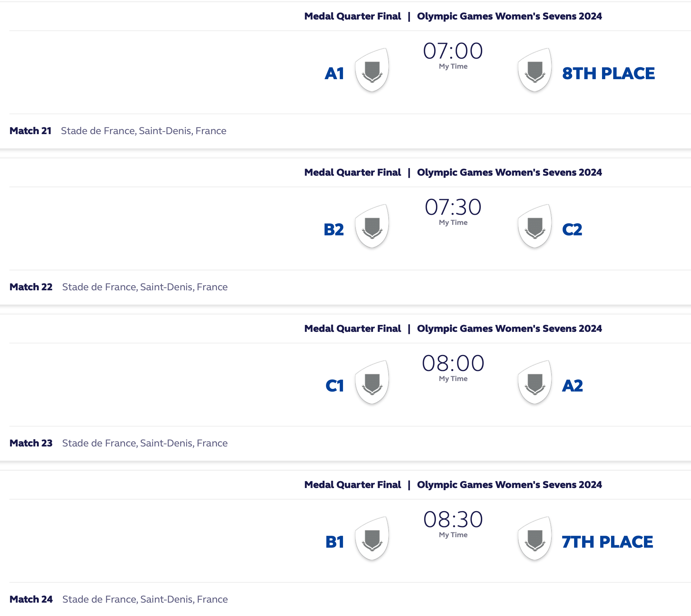Click the 08:00 kickoff time of Match 23
The image size is (691, 616).
click(453, 363)
